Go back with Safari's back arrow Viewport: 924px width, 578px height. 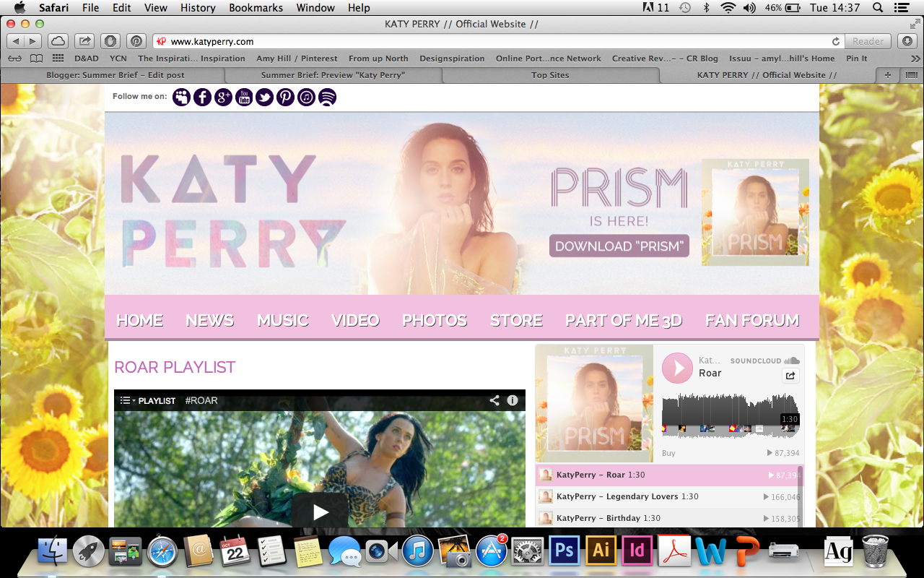click(16, 41)
